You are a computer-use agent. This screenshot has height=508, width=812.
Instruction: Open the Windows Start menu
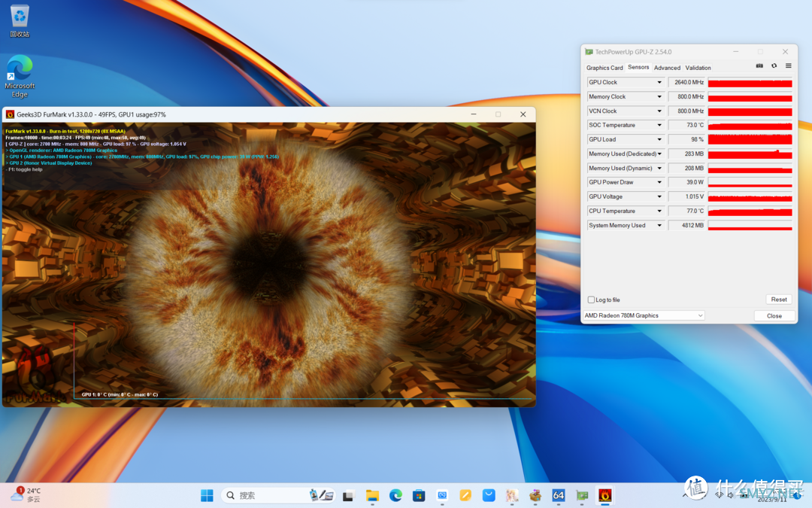pyautogui.click(x=207, y=495)
